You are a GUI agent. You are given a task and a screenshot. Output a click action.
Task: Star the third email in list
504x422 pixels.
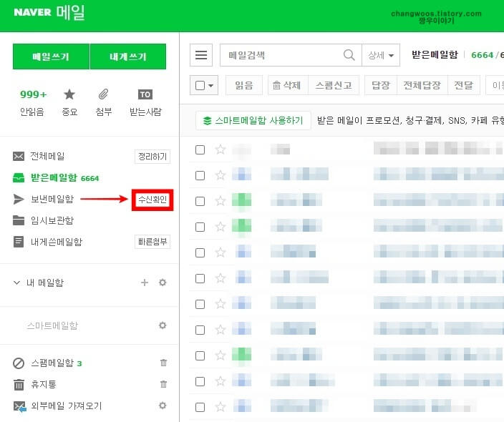(x=220, y=201)
